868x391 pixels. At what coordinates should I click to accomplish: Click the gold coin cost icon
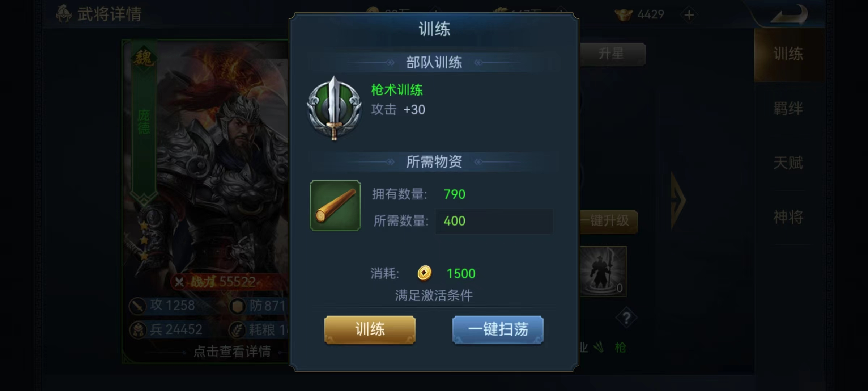pyautogui.click(x=424, y=273)
